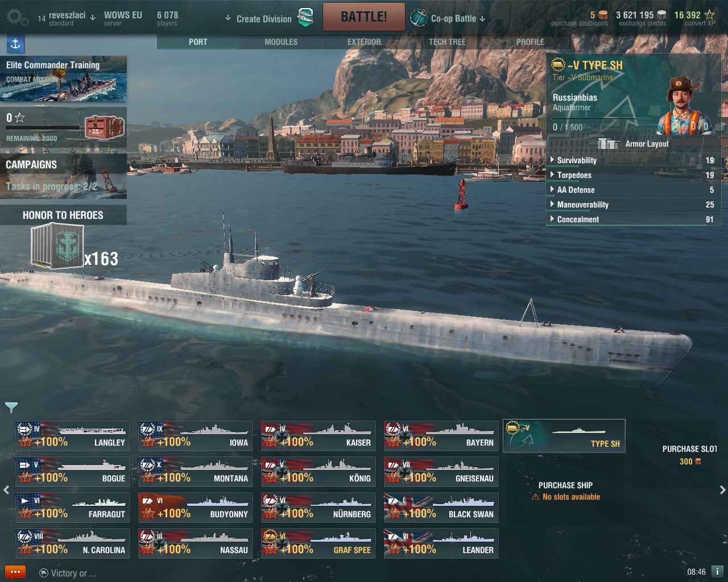Image resolution: width=728 pixels, height=582 pixels.
Task: Click the red crate reward icon
Action: 105,127
